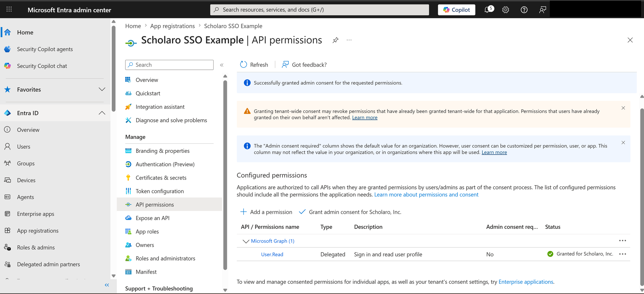Screen dimensions: 644x294
Task: Open Roles & admins in the sidebar
Action: click(x=36, y=247)
